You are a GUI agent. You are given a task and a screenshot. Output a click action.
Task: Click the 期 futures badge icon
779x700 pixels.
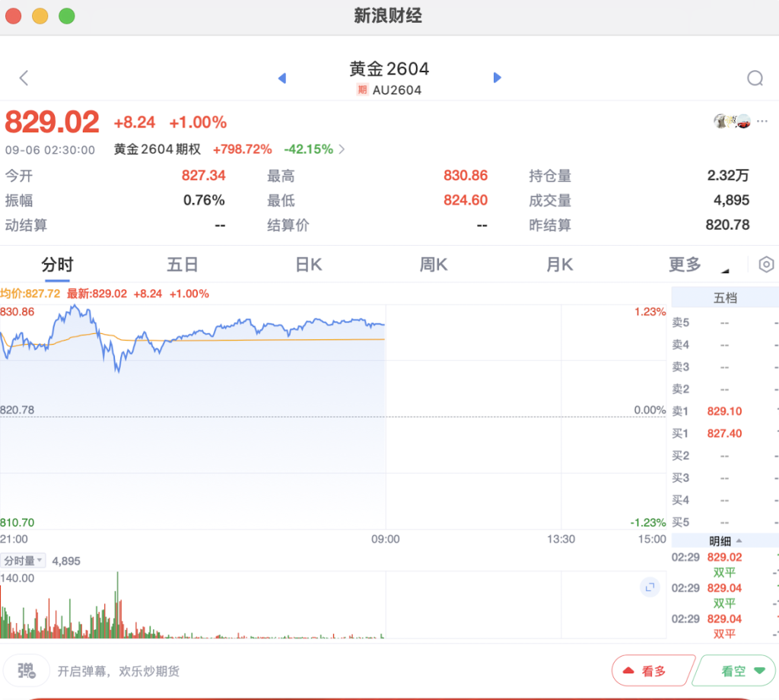tap(362, 90)
